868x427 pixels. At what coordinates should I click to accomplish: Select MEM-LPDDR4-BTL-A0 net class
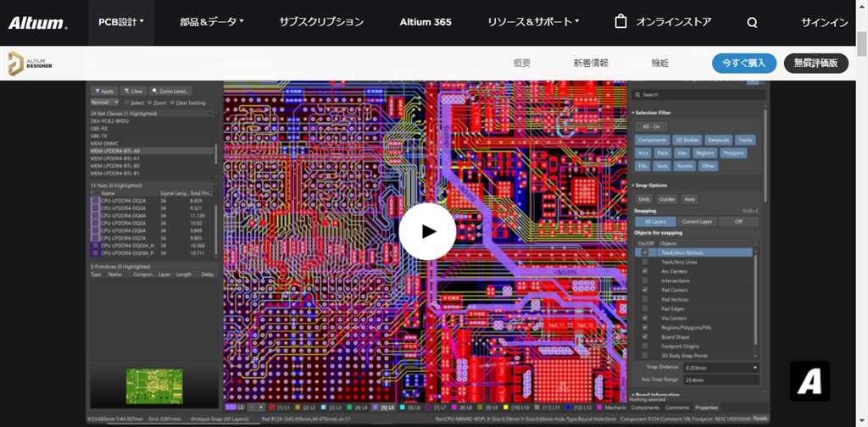point(153,151)
